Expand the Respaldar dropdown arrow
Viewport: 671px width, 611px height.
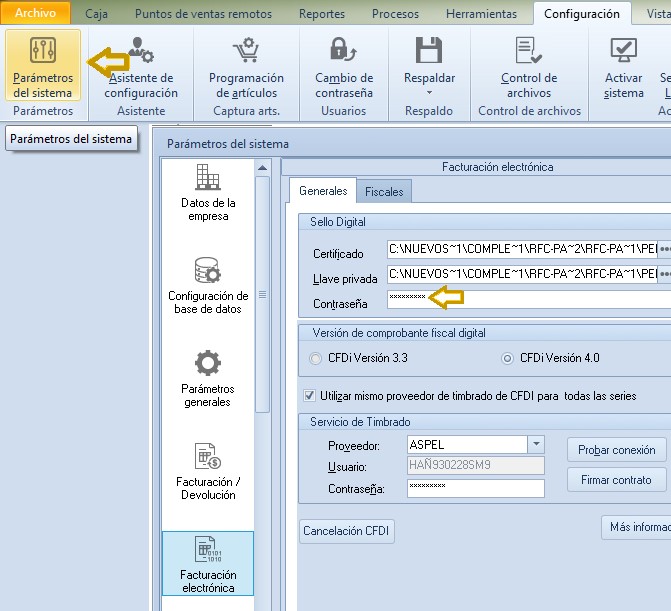pos(429,92)
